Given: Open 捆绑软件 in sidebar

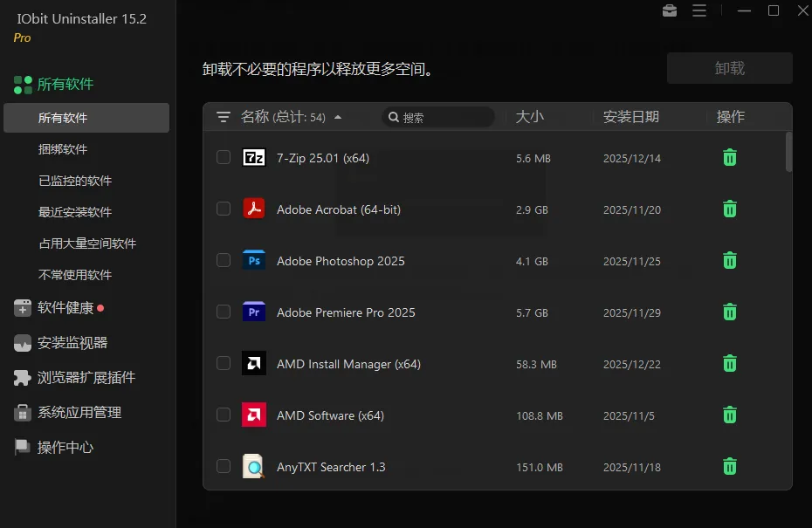Looking at the screenshot, I should (x=63, y=149).
